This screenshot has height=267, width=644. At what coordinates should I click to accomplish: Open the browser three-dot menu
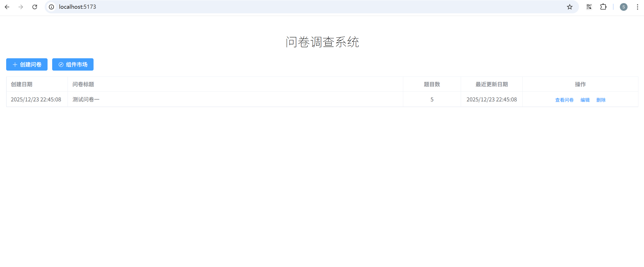(638, 7)
